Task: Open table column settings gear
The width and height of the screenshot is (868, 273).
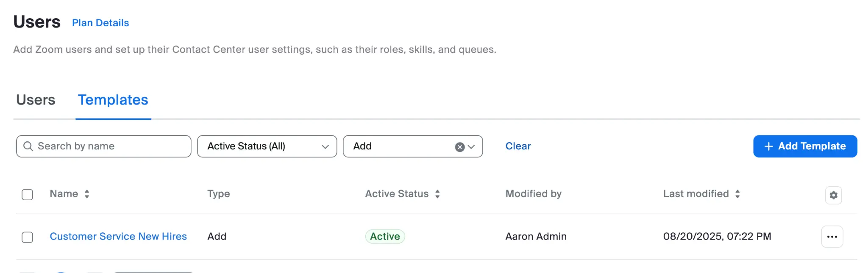Action: pos(833,195)
